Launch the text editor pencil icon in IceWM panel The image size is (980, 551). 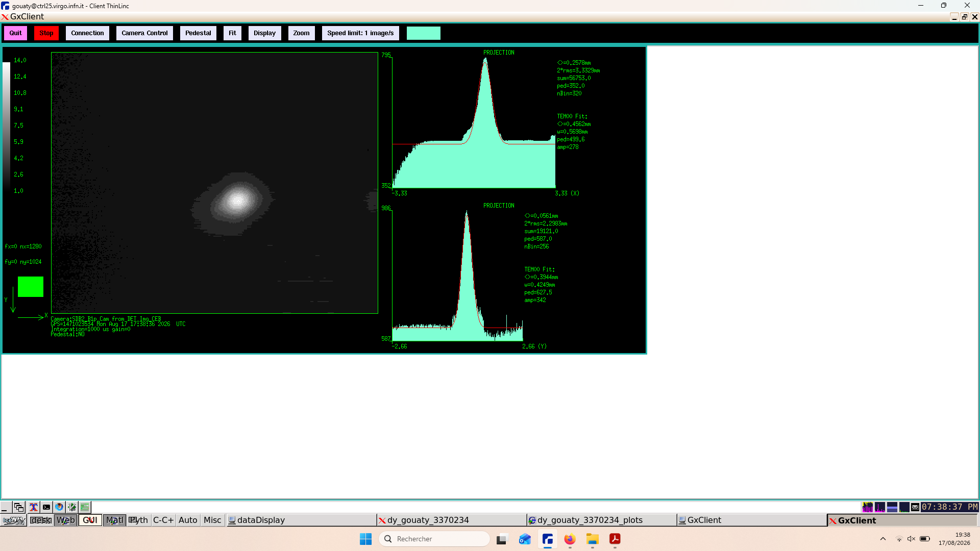coord(72,507)
